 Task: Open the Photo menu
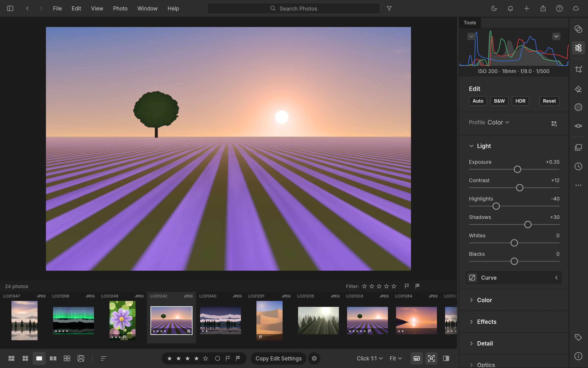[120, 9]
